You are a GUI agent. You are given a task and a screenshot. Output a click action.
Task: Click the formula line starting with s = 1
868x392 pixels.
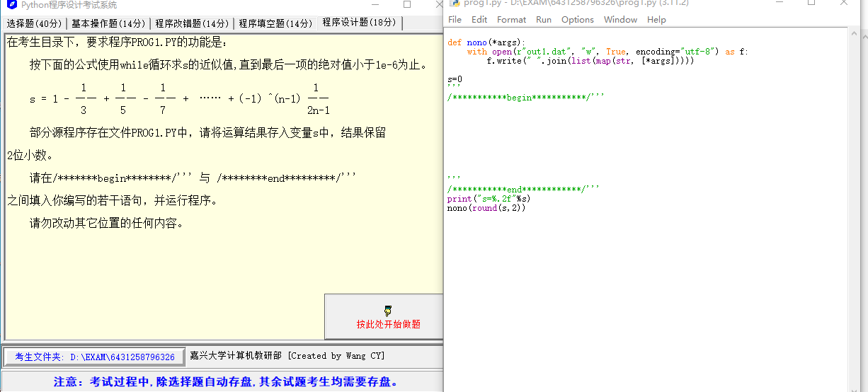coord(180,99)
